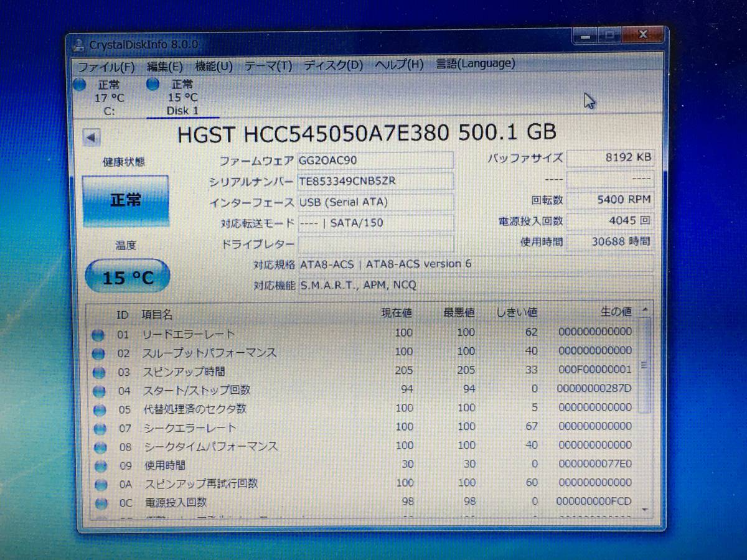Click the green health indicator circle for drive C:
The width and height of the screenshot is (747, 560).
[x=80, y=85]
